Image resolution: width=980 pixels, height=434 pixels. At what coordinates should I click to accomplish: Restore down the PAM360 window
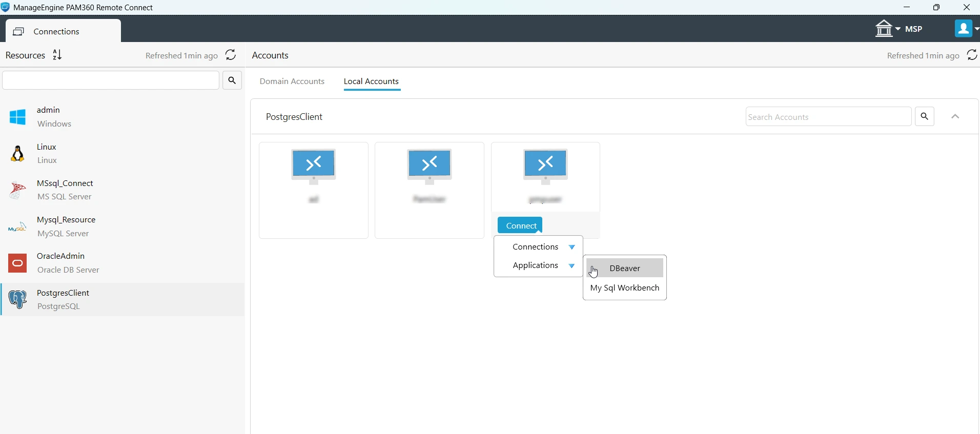(x=936, y=7)
